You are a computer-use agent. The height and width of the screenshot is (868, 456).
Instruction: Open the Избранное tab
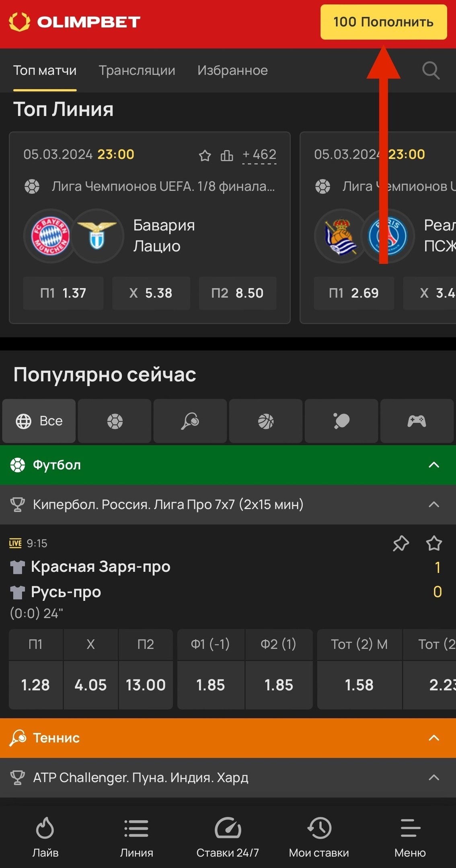point(232,71)
